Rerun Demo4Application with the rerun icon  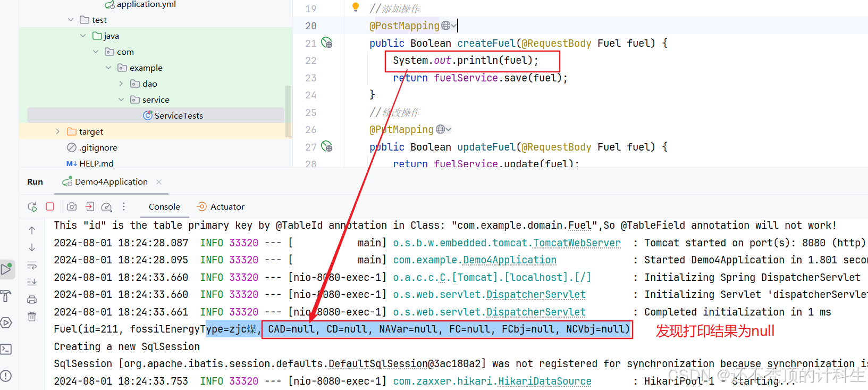click(32, 206)
